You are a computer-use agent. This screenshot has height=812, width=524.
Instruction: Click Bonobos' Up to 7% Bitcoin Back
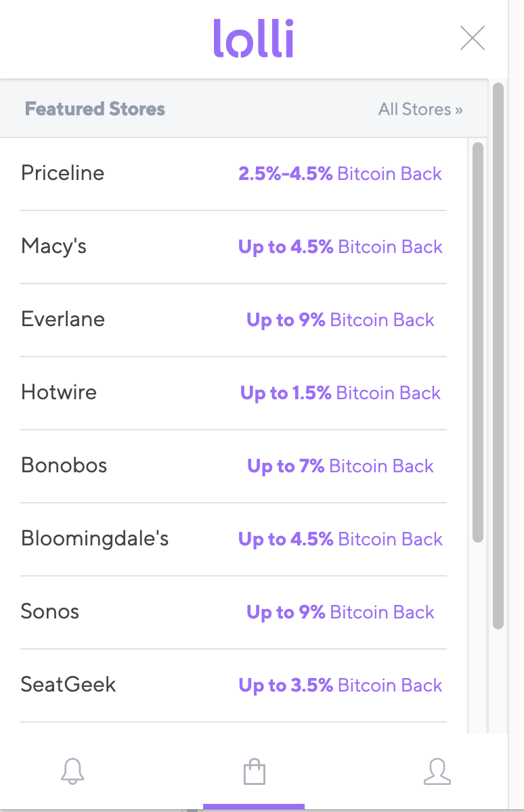(x=340, y=466)
